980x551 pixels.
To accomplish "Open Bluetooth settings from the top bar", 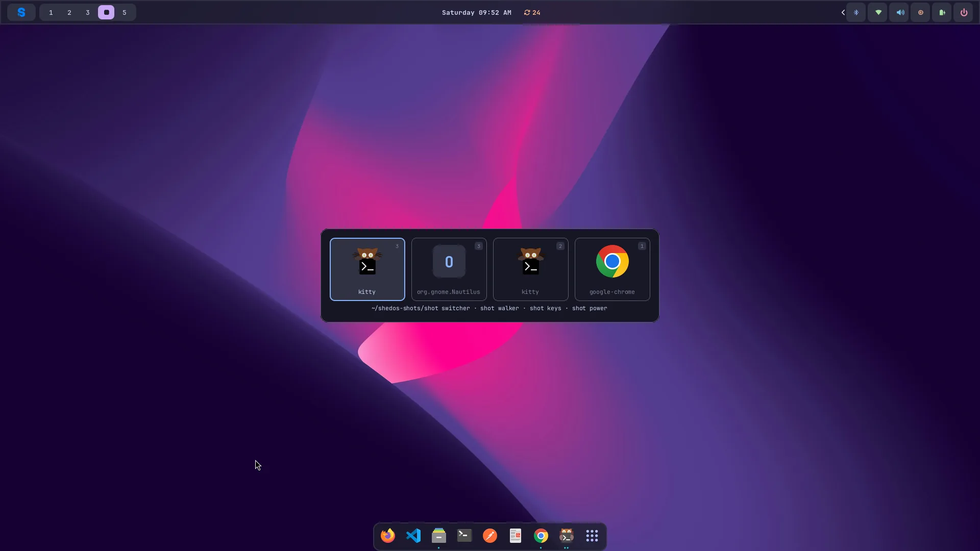I will click(x=856, y=12).
